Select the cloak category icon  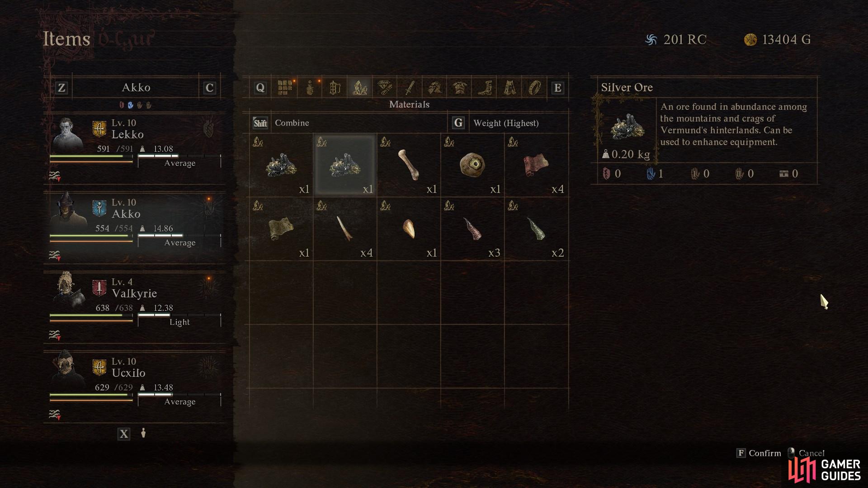pos(510,88)
